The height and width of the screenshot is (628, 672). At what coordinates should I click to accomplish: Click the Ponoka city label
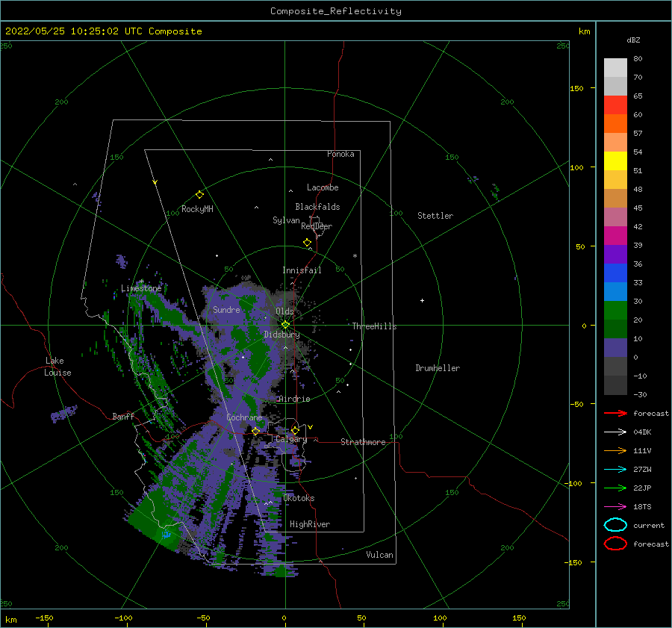coord(340,154)
